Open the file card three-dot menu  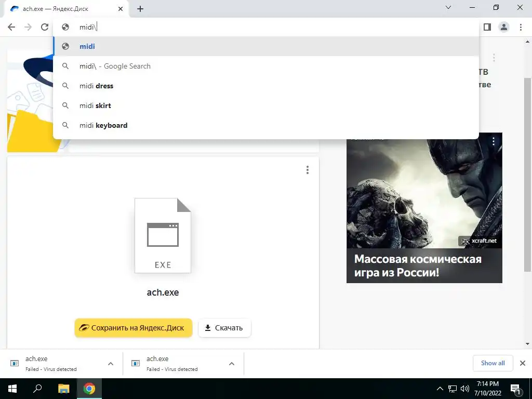tap(308, 170)
